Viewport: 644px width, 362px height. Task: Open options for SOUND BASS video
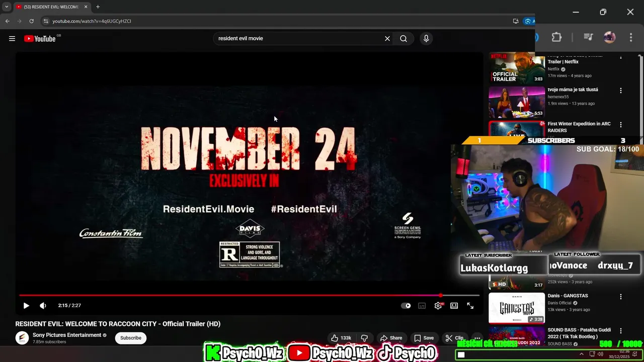[621, 331]
